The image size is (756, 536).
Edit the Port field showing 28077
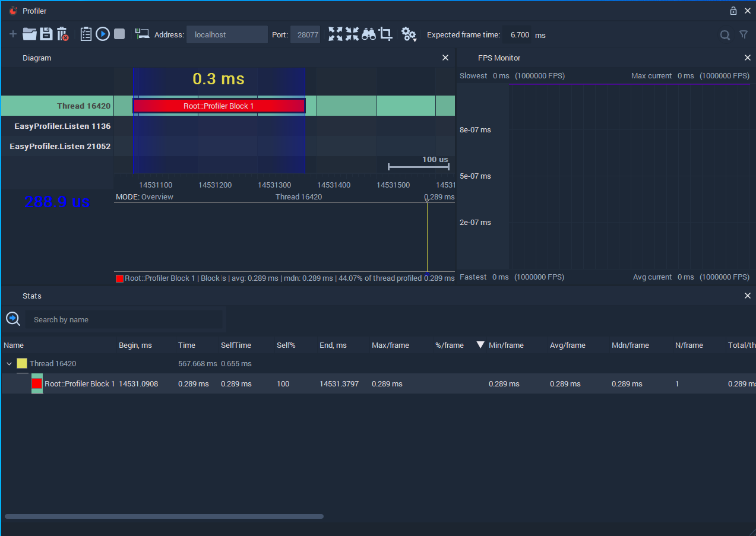pyautogui.click(x=305, y=34)
